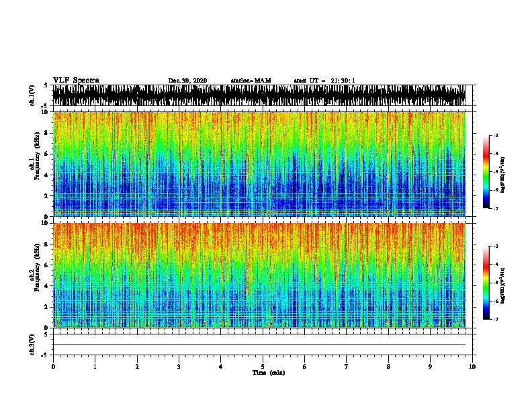Click the ch.1 "Frequency (kHz)" axis label
532x411 pixels.
[37, 156]
